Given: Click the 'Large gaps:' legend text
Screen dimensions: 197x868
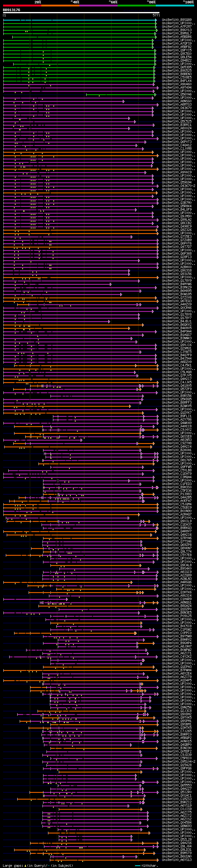Looking at the screenshot, I should coord(13,866).
